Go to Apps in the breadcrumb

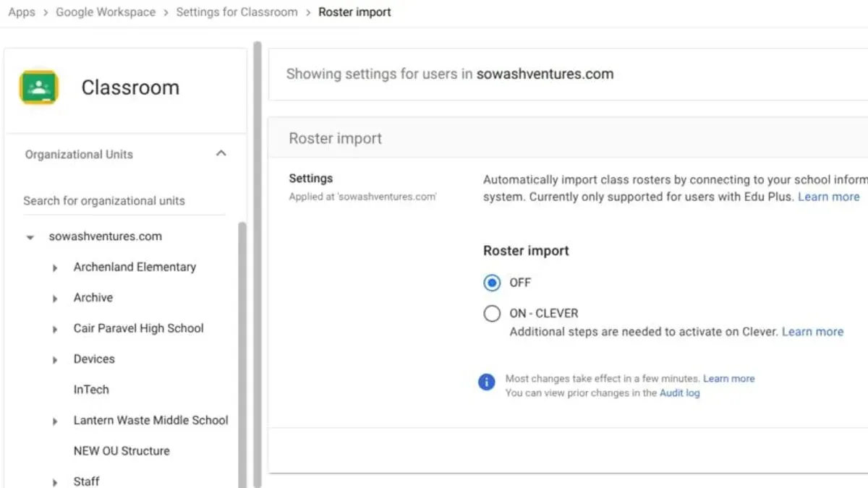[22, 12]
